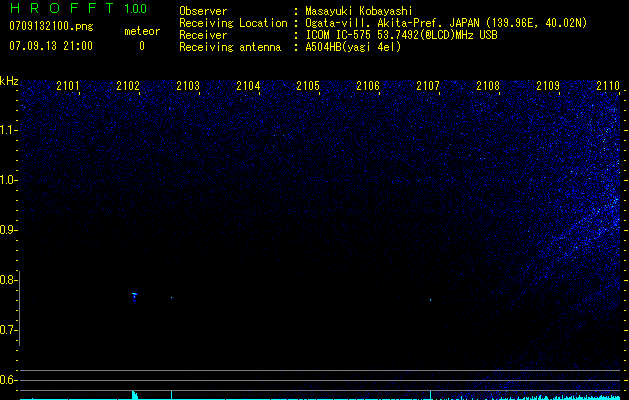Click the 2103 time axis marker
629x400 pixels.
(188, 85)
